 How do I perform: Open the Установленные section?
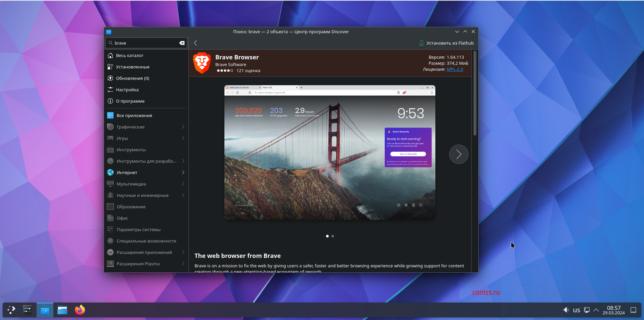coord(146,67)
